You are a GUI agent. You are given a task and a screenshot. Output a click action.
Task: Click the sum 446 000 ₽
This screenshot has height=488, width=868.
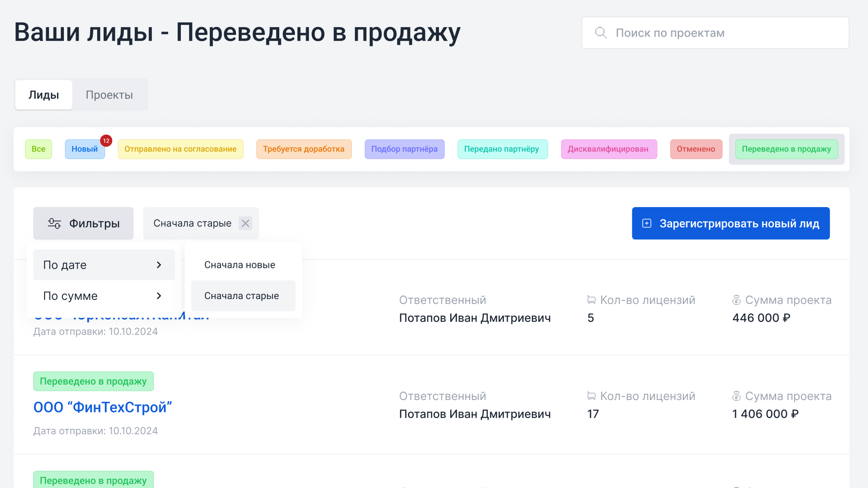tap(761, 318)
